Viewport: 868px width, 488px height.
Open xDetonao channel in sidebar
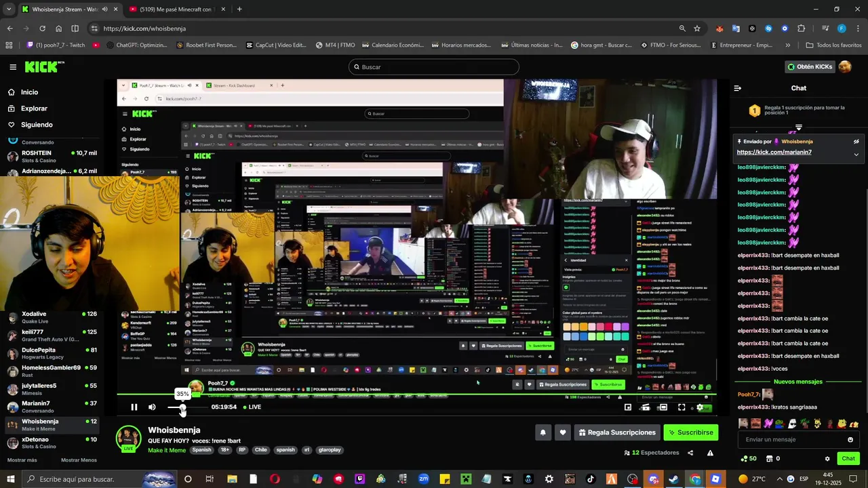pyautogui.click(x=53, y=443)
